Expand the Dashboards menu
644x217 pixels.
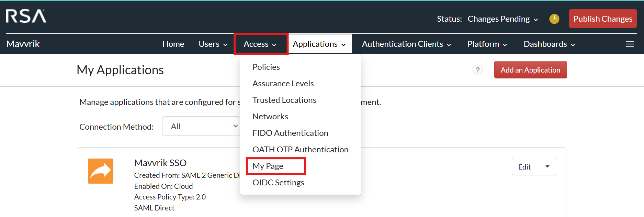(549, 44)
